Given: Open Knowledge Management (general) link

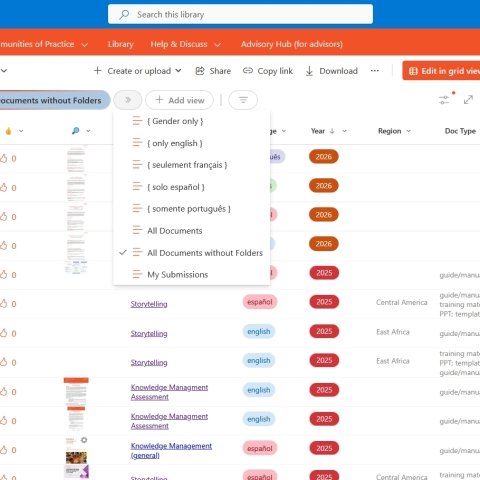Looking at the screenshot, I should [171, 450].
